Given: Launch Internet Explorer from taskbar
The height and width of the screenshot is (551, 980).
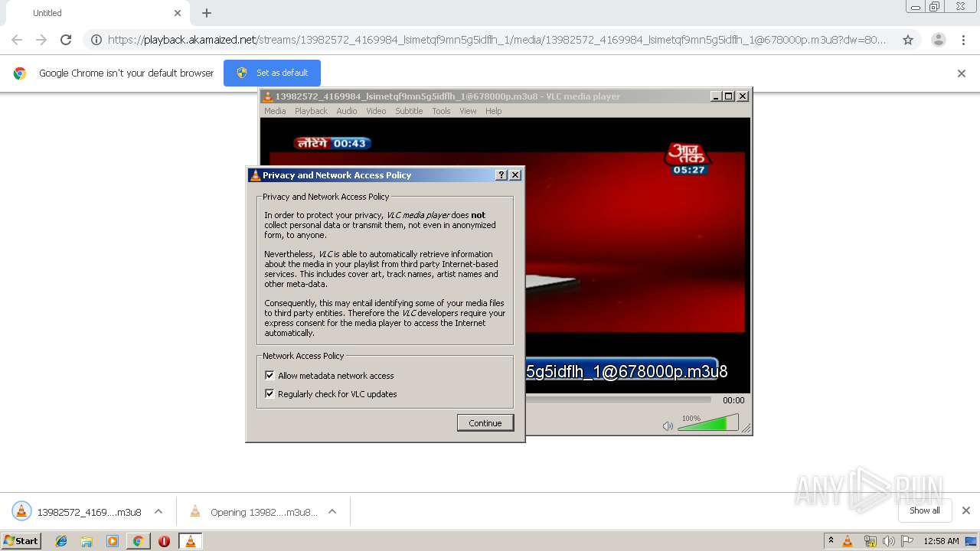Looking at the screenshot, I should click(61, 541).
